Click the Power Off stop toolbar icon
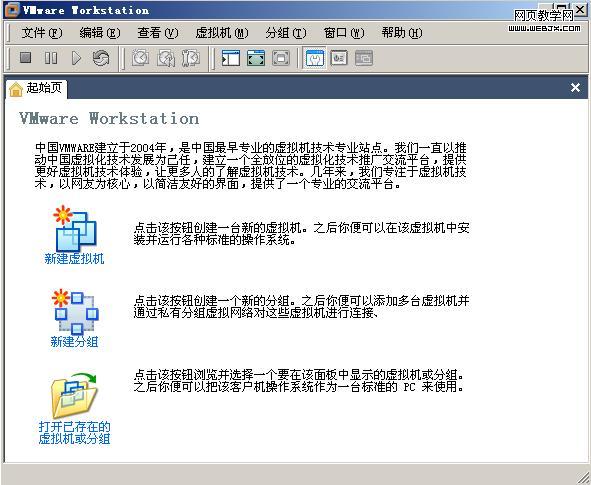Screen dimensions: 591x485 26,58
